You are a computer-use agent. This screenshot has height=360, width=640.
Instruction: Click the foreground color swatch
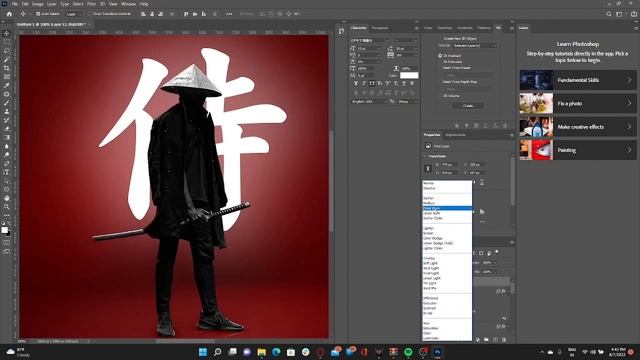(4, 230)
